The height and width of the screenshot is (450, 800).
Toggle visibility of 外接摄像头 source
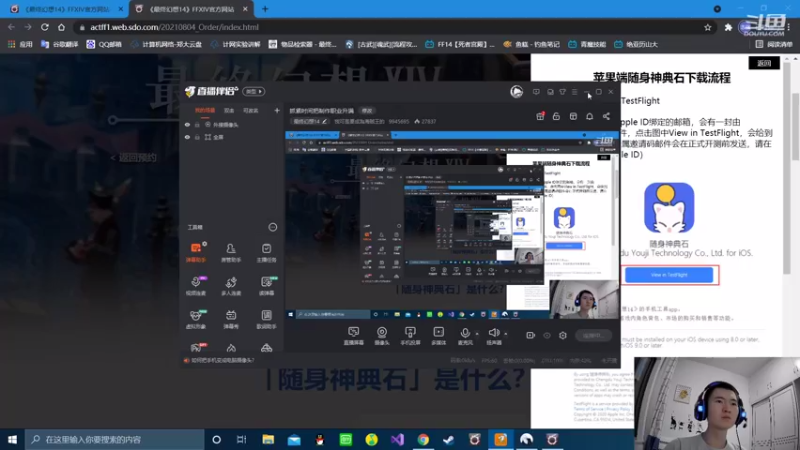click(x=187, y=124)
